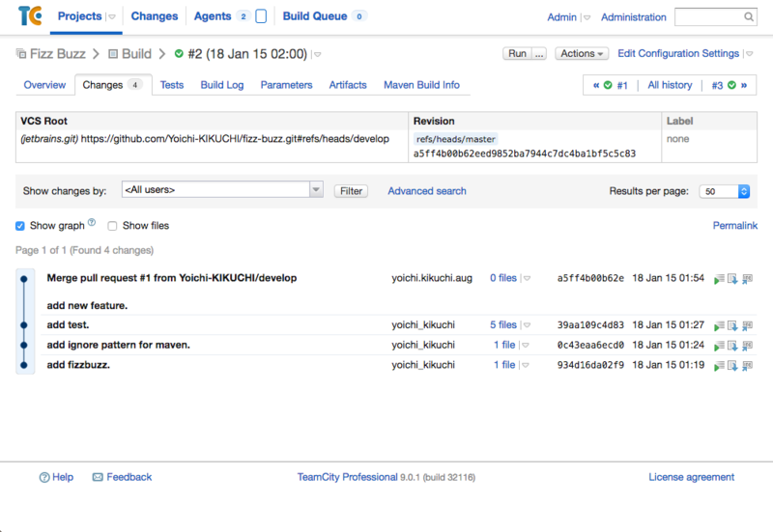Expand the 5 files dropdown arrow for 'add test.'

(x=527, y=325)
